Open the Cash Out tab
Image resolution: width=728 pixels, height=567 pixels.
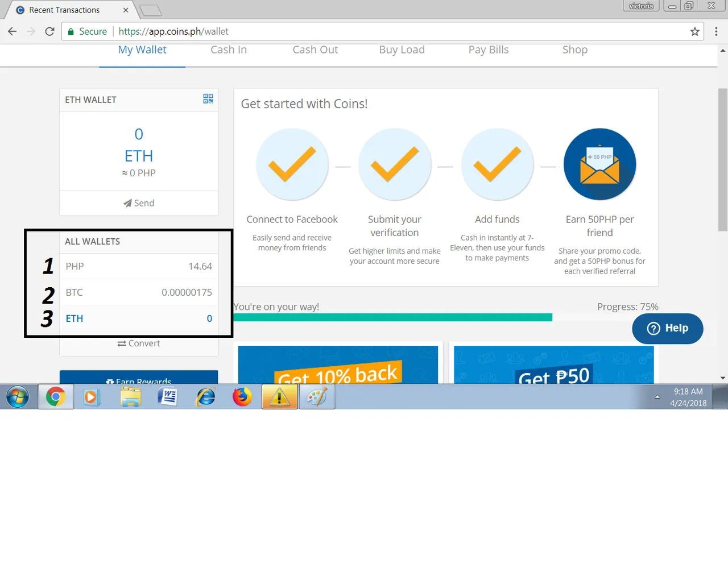315,50
